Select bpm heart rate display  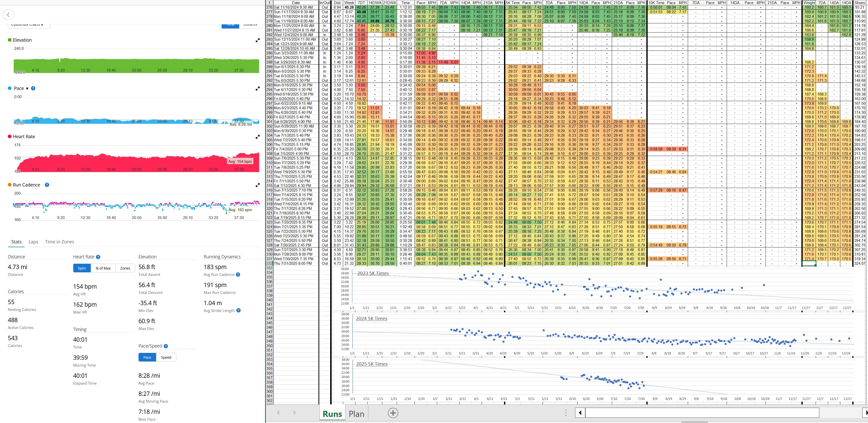pyautogui.click(x=82, y=268)
